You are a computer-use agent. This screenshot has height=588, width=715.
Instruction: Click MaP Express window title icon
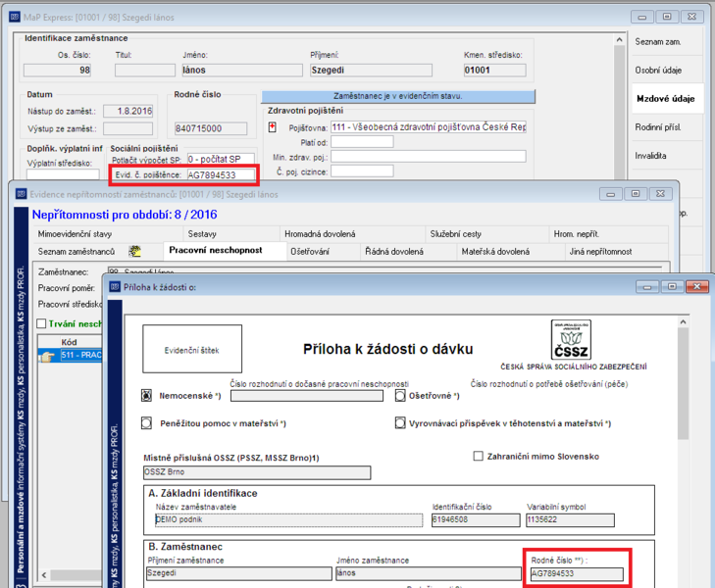pyautogui.click(x=14, y=18)
